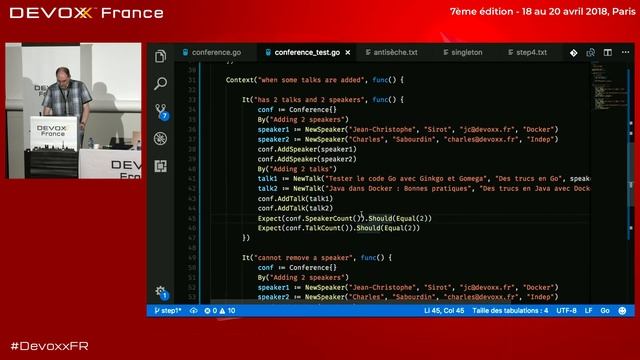This screenshot has width=640, height=360.
Task: Click the #DevoxxFR hashtag text
Action: tap(49, 346)
